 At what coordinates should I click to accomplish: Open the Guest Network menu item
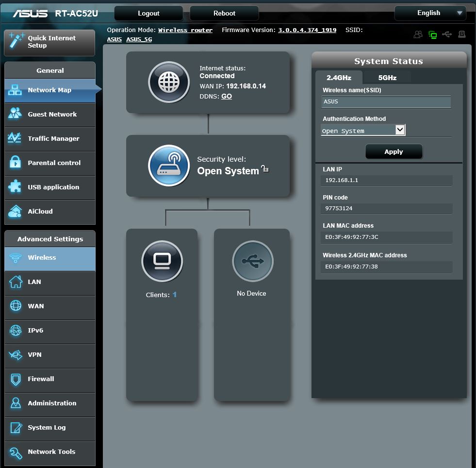pyautogui.click(x=50, y=115)
